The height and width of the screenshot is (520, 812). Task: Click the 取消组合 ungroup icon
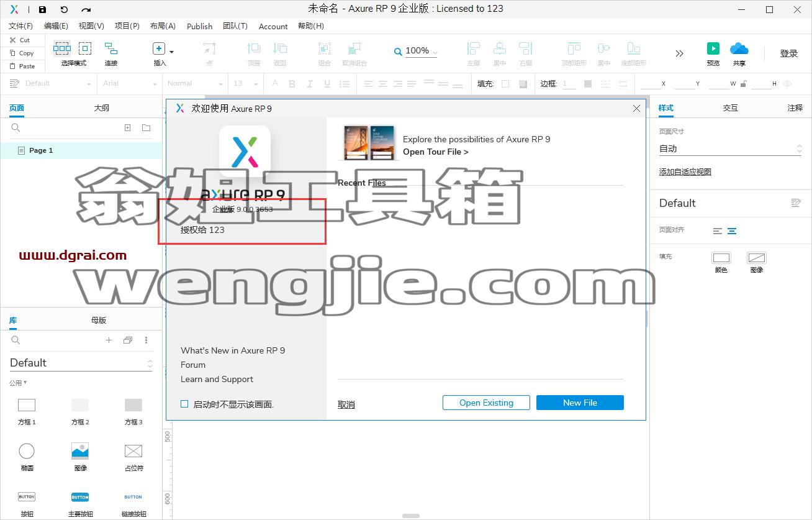click(354, 48)
